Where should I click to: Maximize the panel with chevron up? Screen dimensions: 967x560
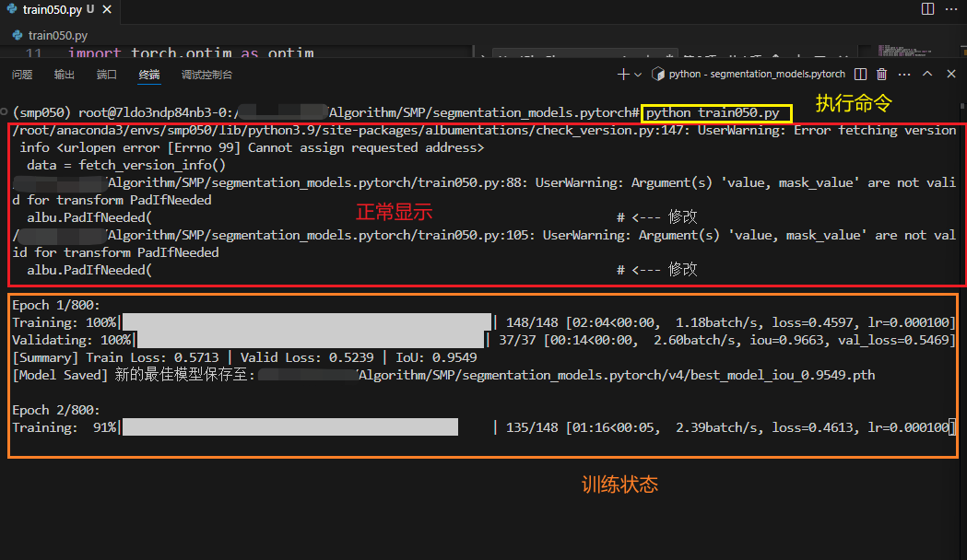point(927,74)
